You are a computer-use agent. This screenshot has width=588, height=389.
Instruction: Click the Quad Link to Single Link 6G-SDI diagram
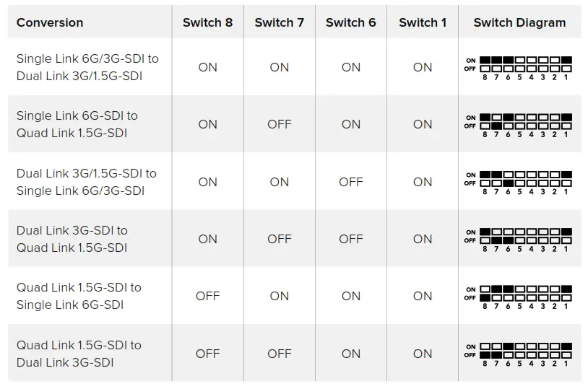[x=519, y=296]
